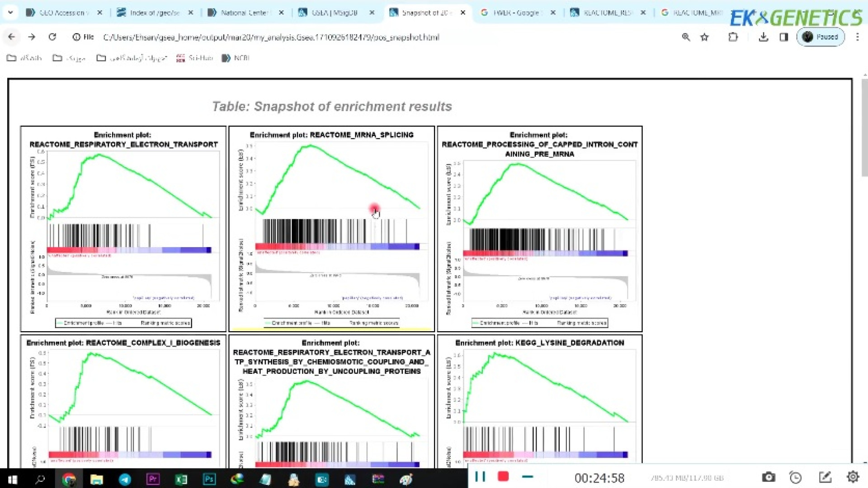This screenshot has height=488, width=868.
Task: Open the REACTOME_COMPLEX_I_BIOGENESIS plot
Action: pos(123,401)
